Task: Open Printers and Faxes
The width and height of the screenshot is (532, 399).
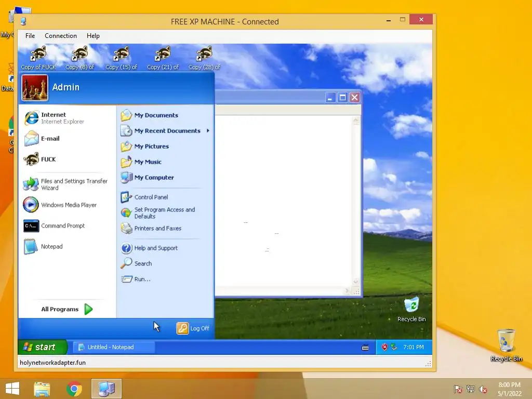Action: pos(151,229)
